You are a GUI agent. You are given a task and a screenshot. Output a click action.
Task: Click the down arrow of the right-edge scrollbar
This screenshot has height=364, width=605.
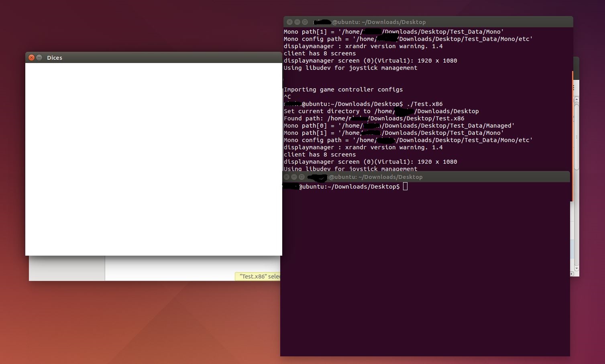(577, 269)
